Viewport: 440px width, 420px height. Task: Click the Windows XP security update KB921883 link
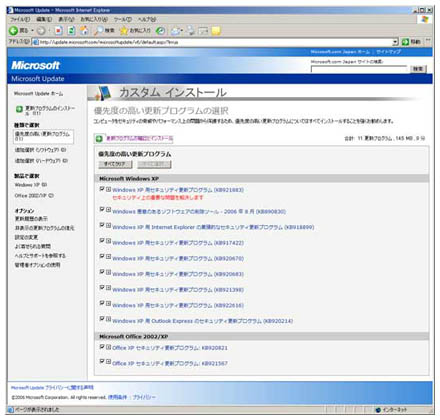[x=178, y=190]
